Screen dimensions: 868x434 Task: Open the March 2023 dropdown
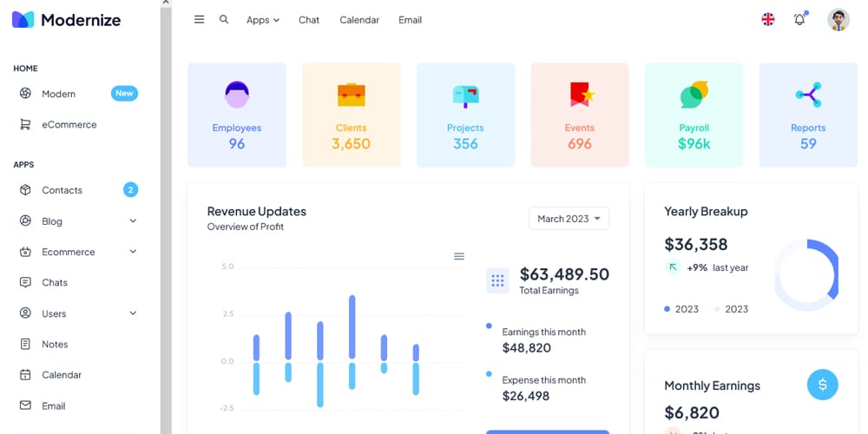pyautogui.click(x=569, y=219)
